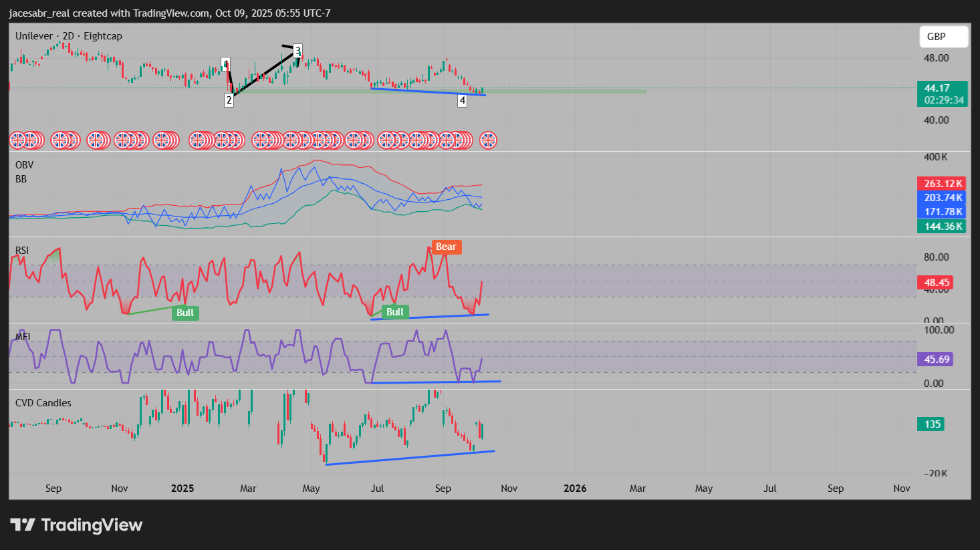
Task: Click the 48.00 price axis level
Action: pos(937,58)
